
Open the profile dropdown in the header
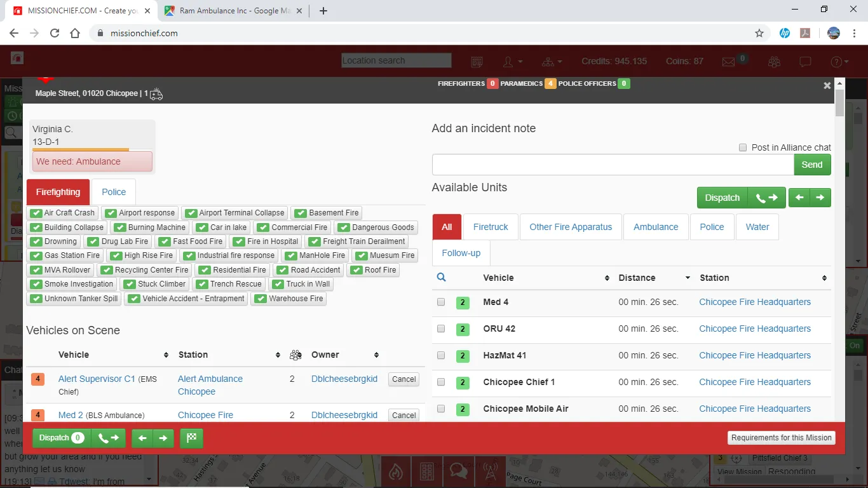coord(512,62)
